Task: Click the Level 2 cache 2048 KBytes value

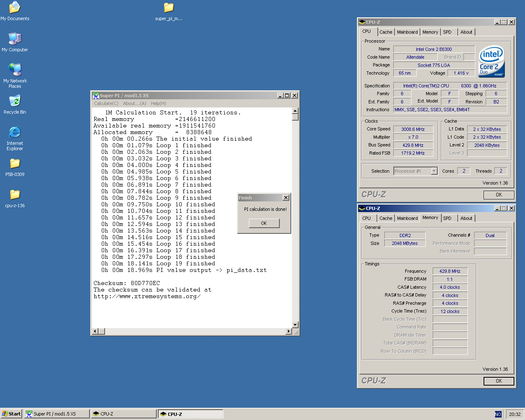Action: (x=487, y=145)
